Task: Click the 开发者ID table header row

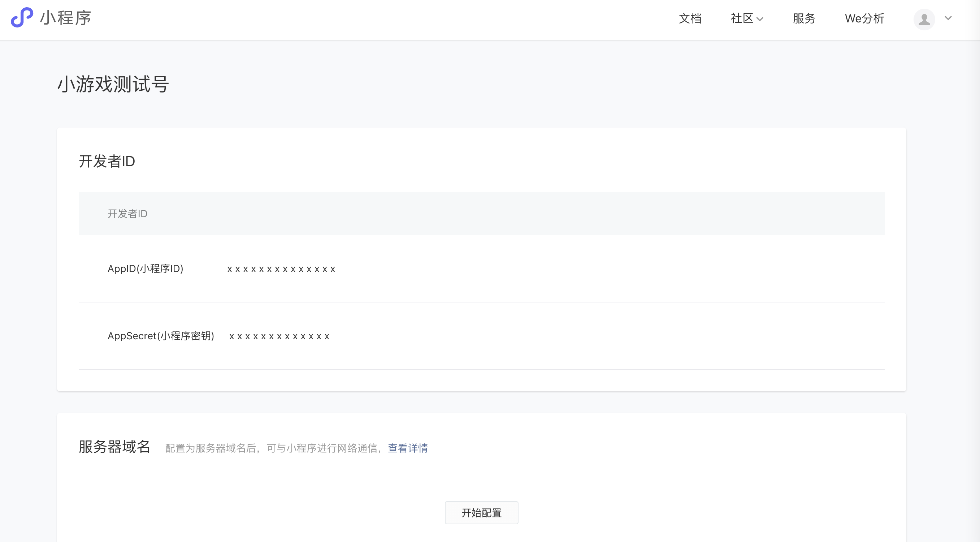Action: [x=127, y=214]
